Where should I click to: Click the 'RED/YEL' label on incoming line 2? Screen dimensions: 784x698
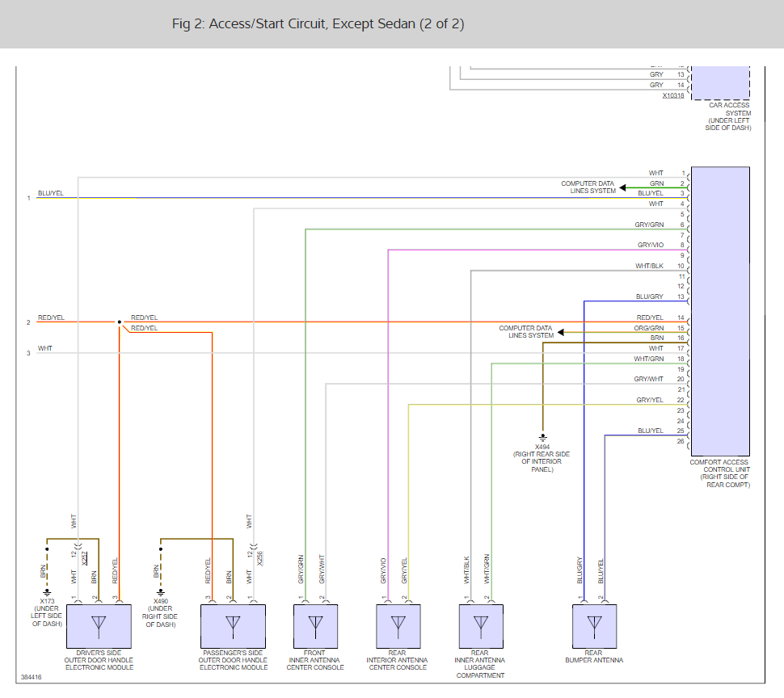(x=51, y=317)
